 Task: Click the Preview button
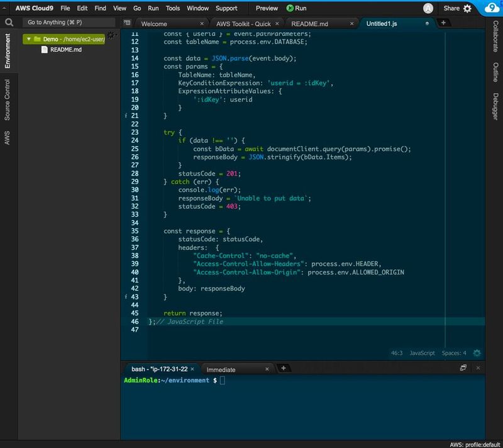pyautogui.click(x=267, y=8)
